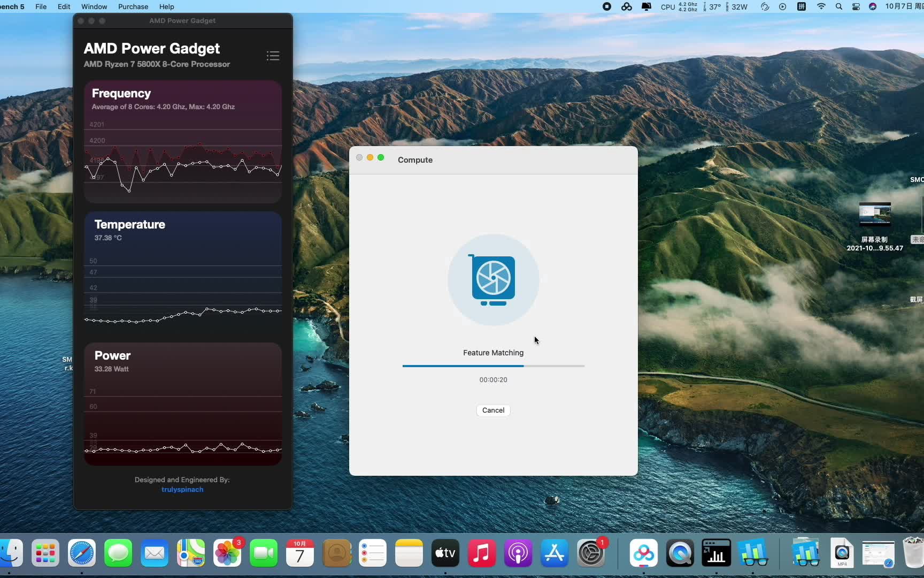Open Messages from the Dock

118,553
